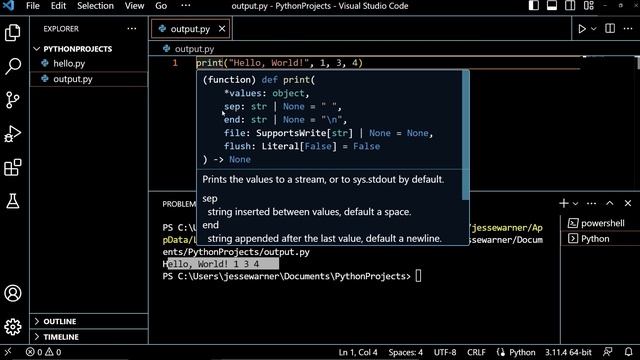Open the Accounts menu

pyautogui.click(x=13, y=293)
